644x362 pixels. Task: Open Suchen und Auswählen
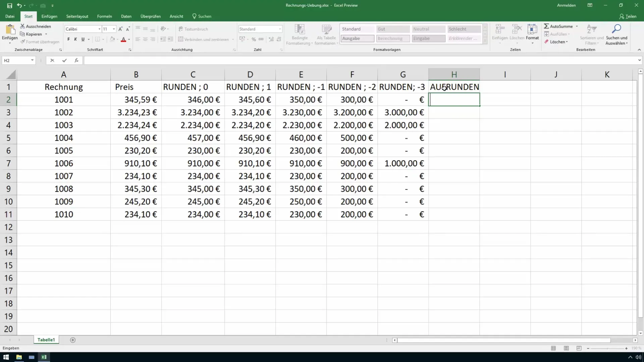click(x=616, y=34)
